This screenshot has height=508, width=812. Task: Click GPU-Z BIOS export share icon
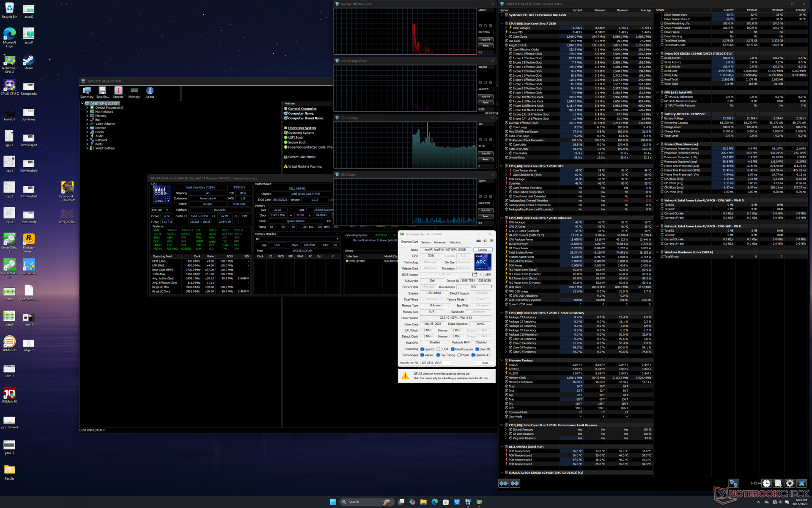click(475, 274)
